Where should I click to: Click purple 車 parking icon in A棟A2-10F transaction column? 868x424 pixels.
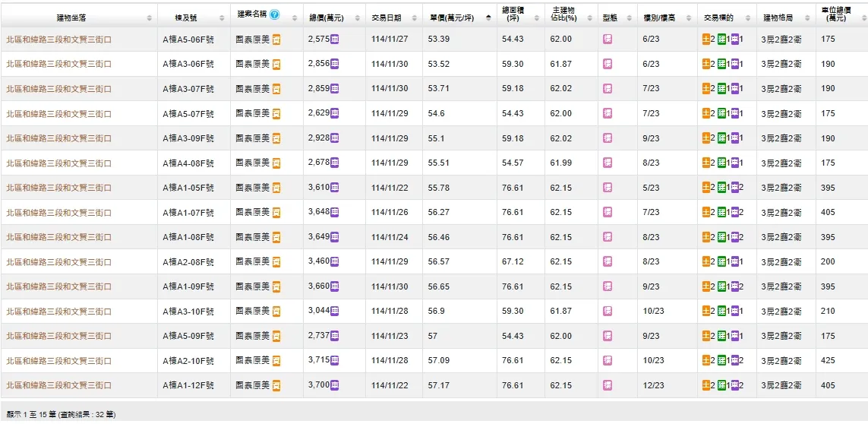tap(735, 361)
